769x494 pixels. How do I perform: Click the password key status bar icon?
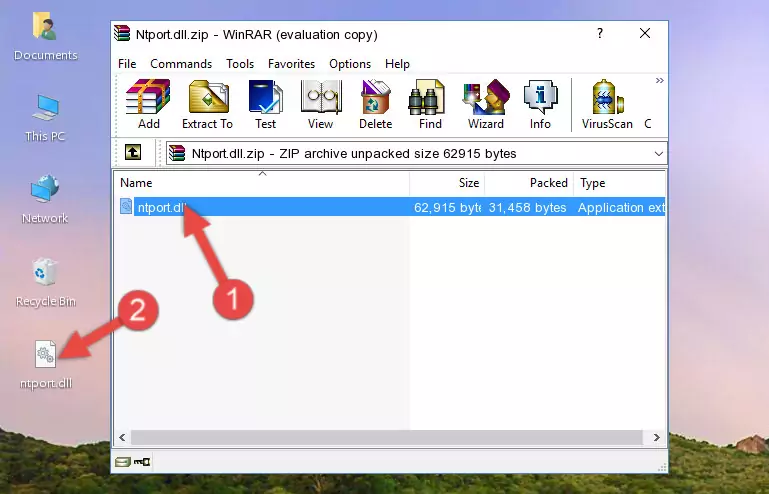click(142, 461)
